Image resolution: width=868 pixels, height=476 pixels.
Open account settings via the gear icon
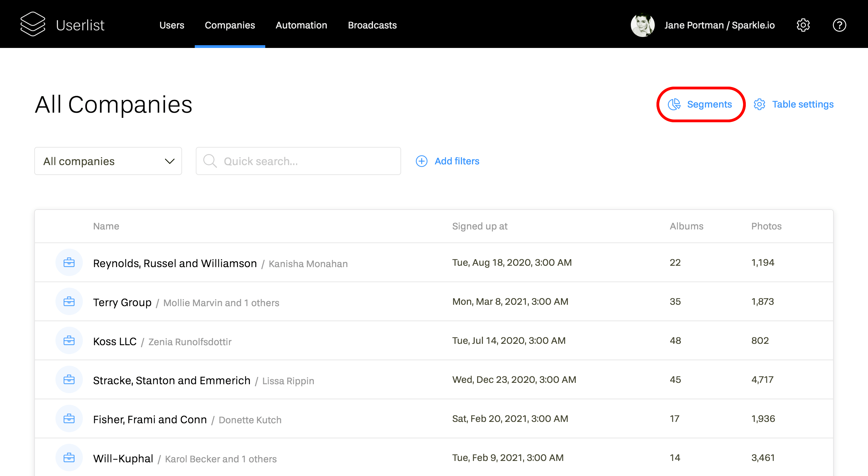tap(803, 25)
